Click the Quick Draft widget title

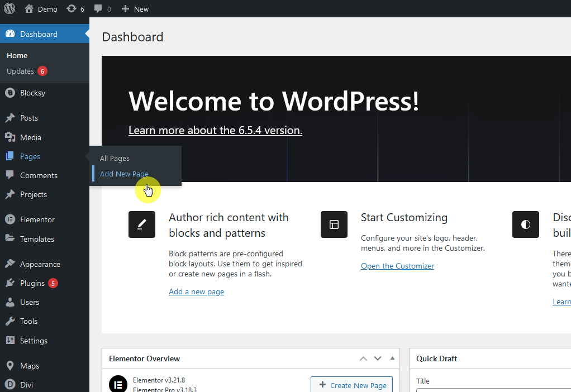click(x=436, y=358)
